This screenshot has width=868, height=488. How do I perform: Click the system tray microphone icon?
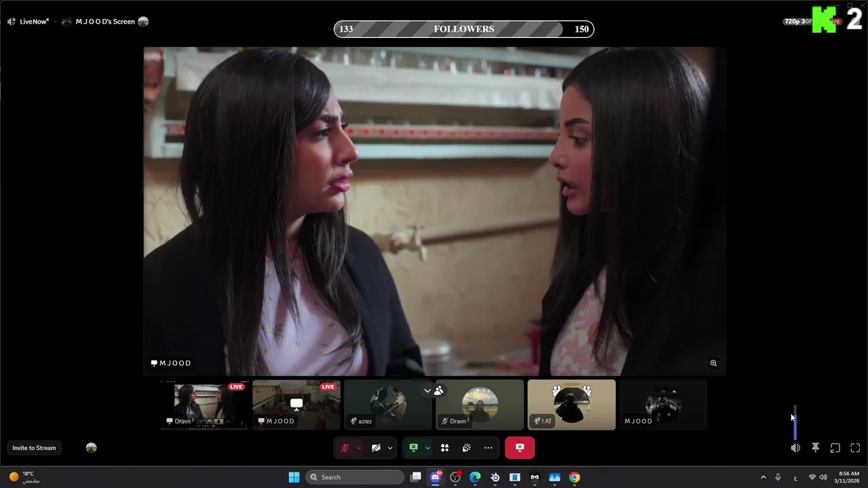click(x=778, y=477)
